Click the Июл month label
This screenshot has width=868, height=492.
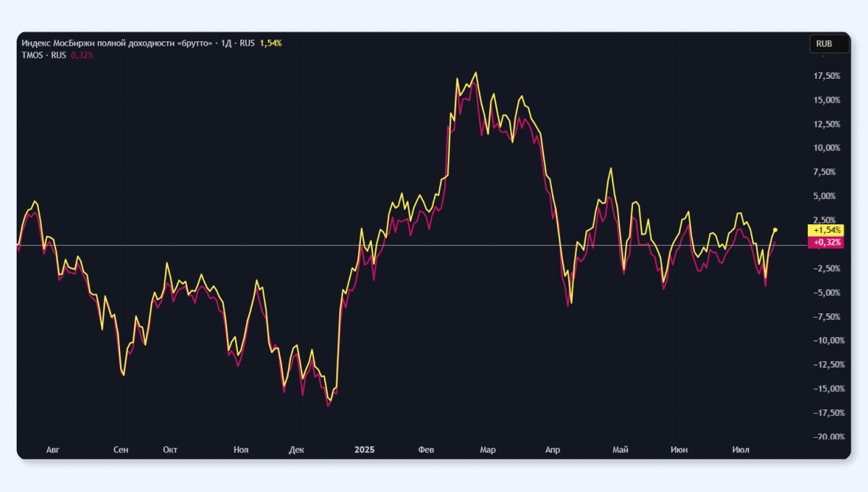(740, 450)
